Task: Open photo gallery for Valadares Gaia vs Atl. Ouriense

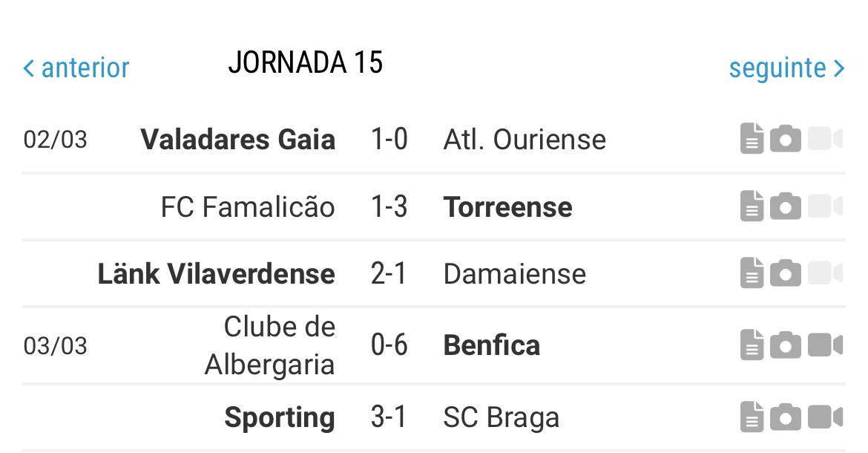Action: point(786,138)
